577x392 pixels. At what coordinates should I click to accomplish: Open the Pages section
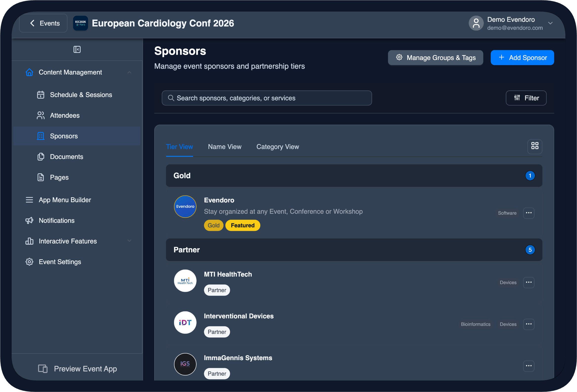pyautogui.click(x=77, y=177)
